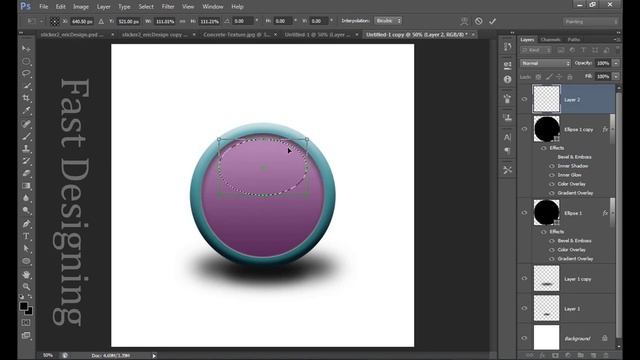Open the Interpolation Bicubic dropdown

[x=388, y=21]
